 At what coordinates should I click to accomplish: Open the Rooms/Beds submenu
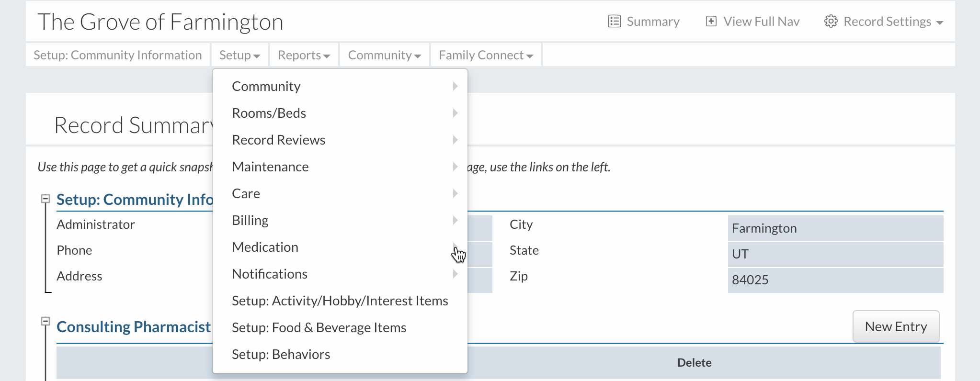tap(269, 113)
